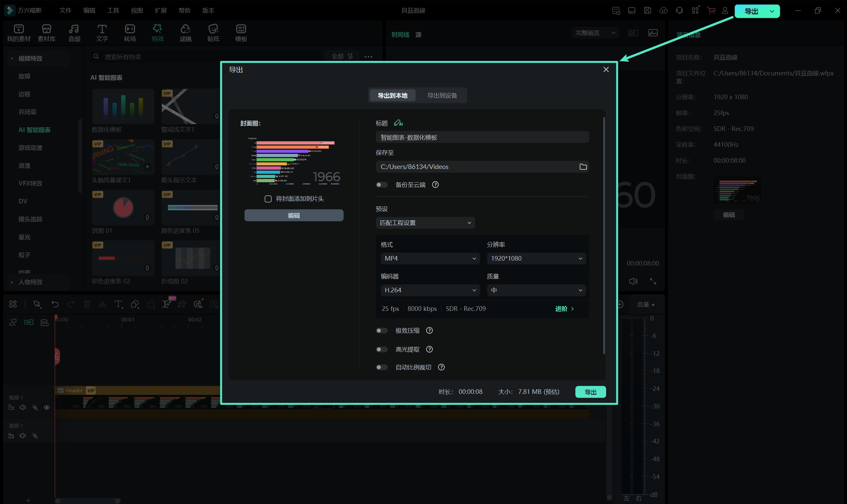The width and height of the screenshot is (847, 504).
Task: Open the MP4 format dropdown
Action: [x=430, y=259]
